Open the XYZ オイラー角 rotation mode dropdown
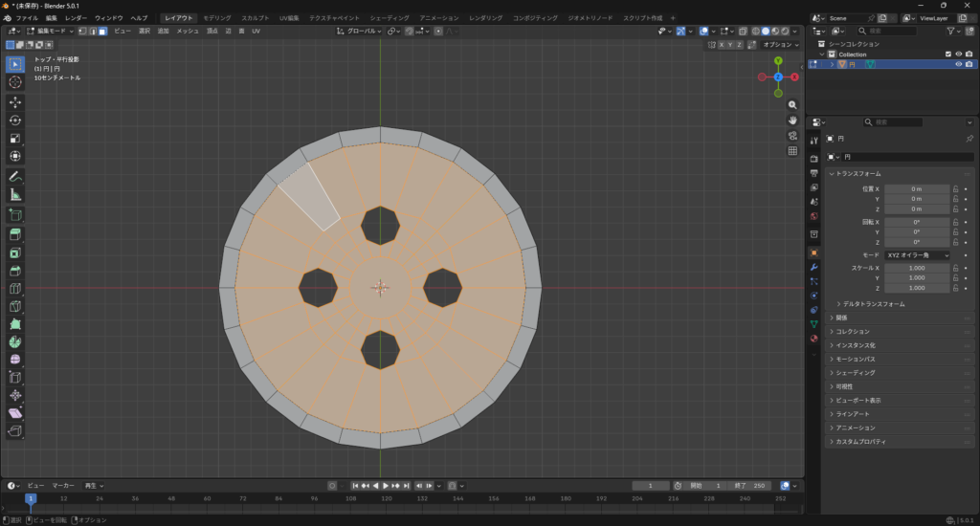 pos(918,255)
